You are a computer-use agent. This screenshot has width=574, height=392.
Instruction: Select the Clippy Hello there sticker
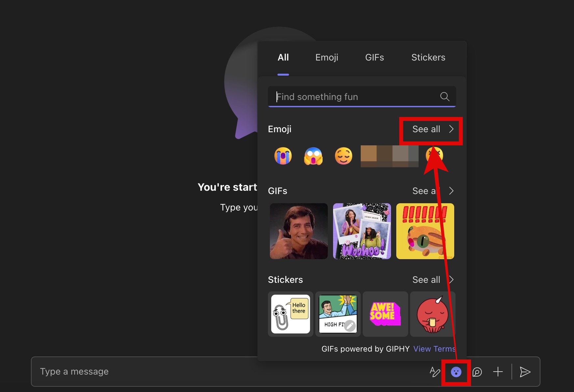point(290,314)
